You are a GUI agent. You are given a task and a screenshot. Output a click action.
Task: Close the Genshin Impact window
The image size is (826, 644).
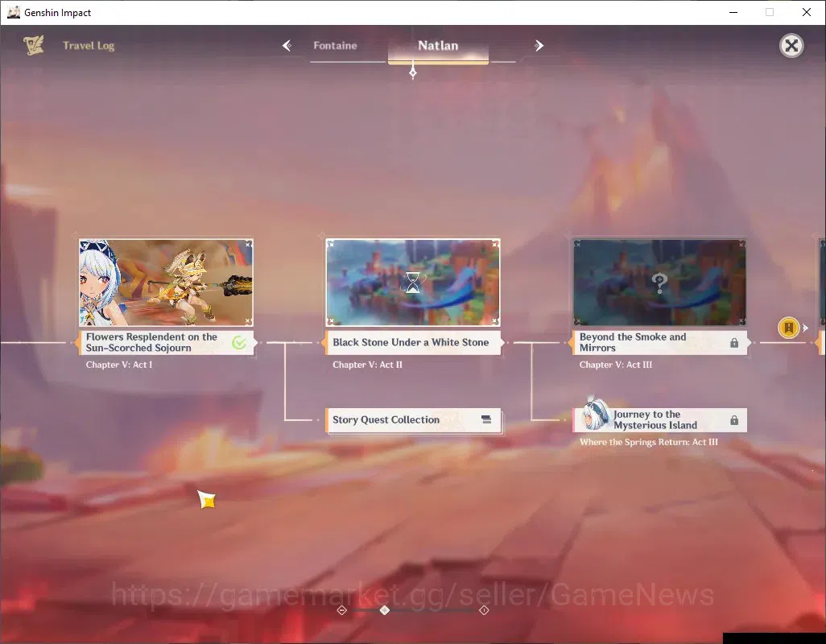tap(807, 12)
